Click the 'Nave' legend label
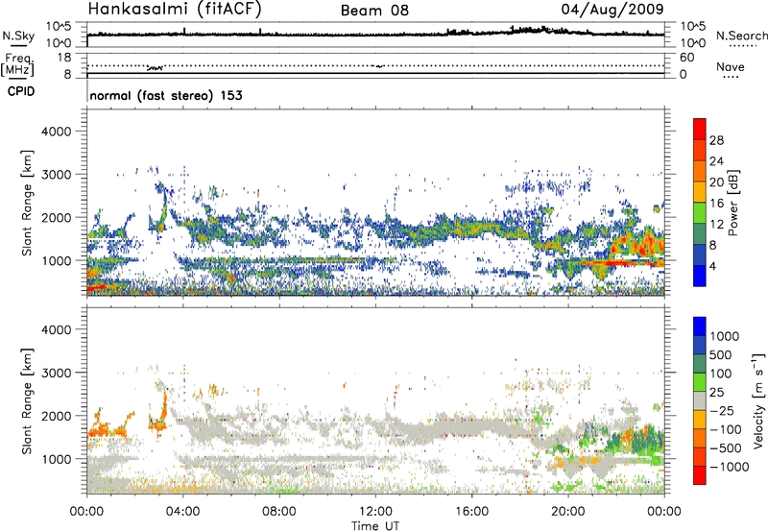The image size is (768, 532). 730,66
